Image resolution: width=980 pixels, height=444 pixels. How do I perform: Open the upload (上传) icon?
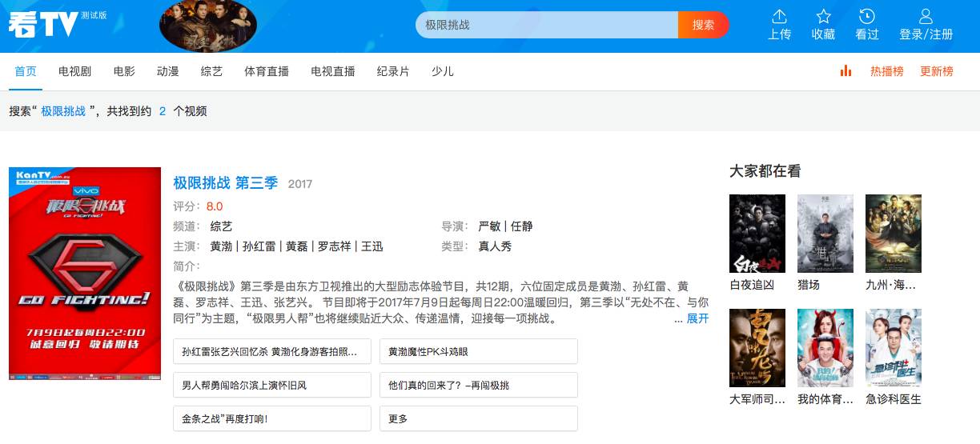pos(779,17)
